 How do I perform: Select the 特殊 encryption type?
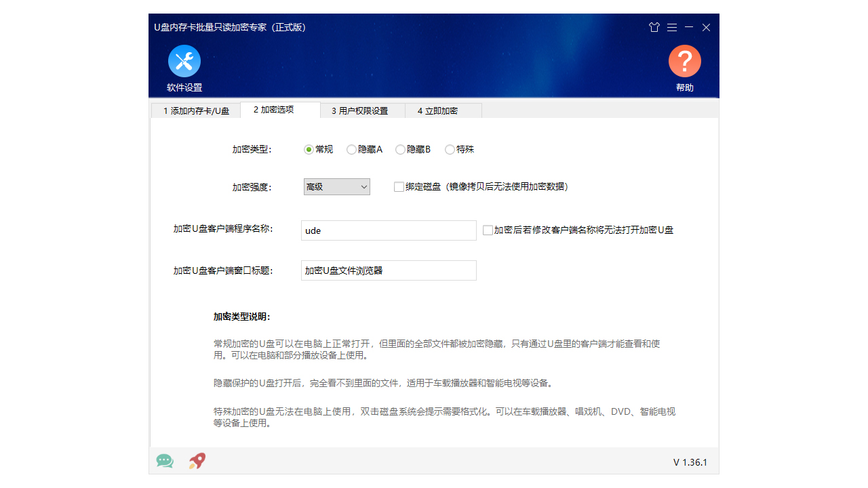click(449, 149)
